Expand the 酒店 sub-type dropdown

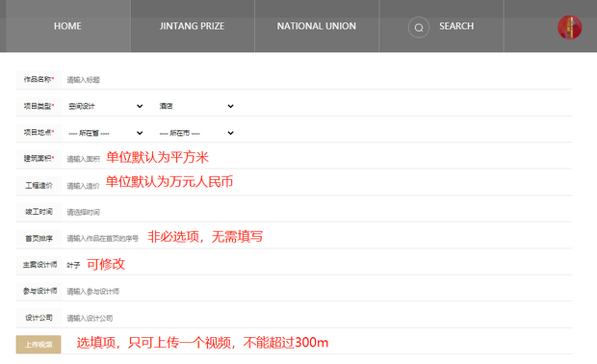tap(196, 106)
